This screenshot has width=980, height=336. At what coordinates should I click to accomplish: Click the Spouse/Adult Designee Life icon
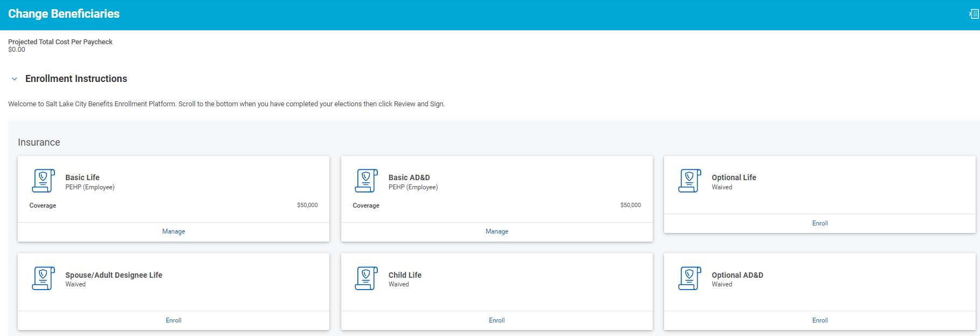coord(43,278)
